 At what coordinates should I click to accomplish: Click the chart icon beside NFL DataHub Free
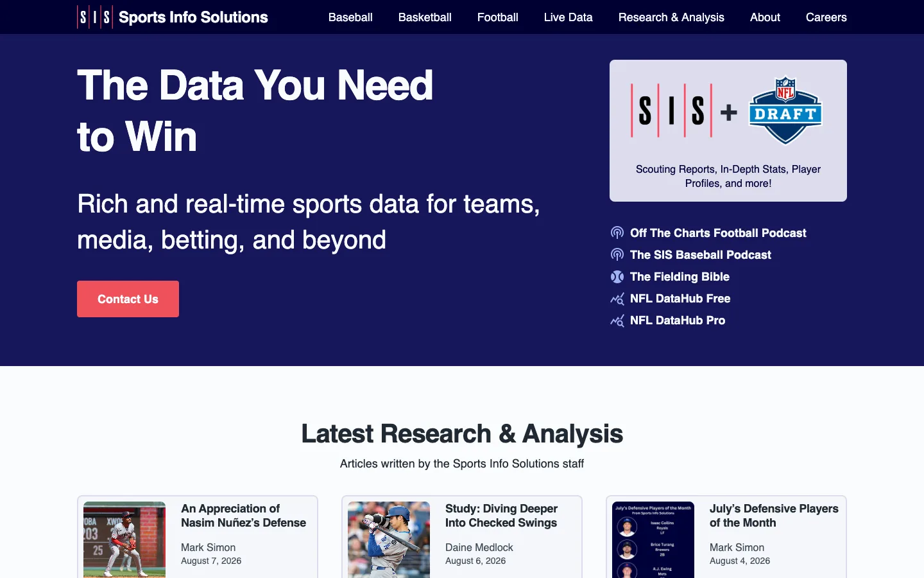pyautogui.click(x=617, y=299)
